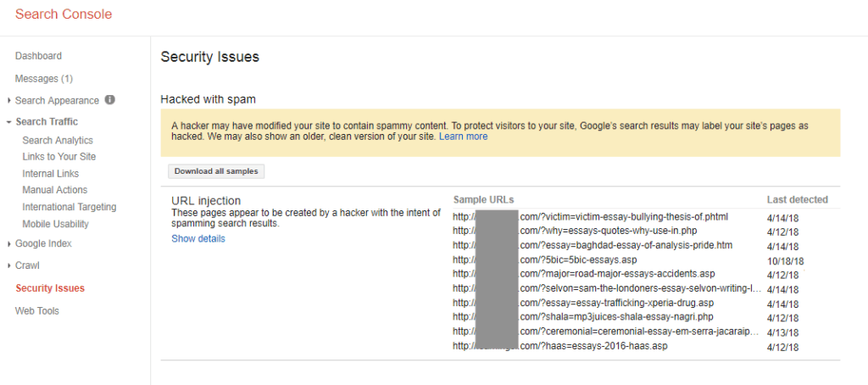Go to Search Analytics
868x385 pixels.
click(58, 141)
